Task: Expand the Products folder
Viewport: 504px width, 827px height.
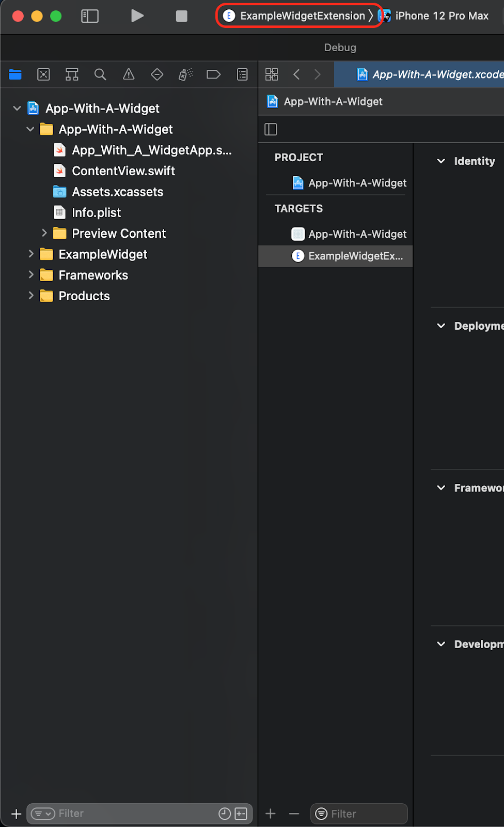Action: click(30, 296)
